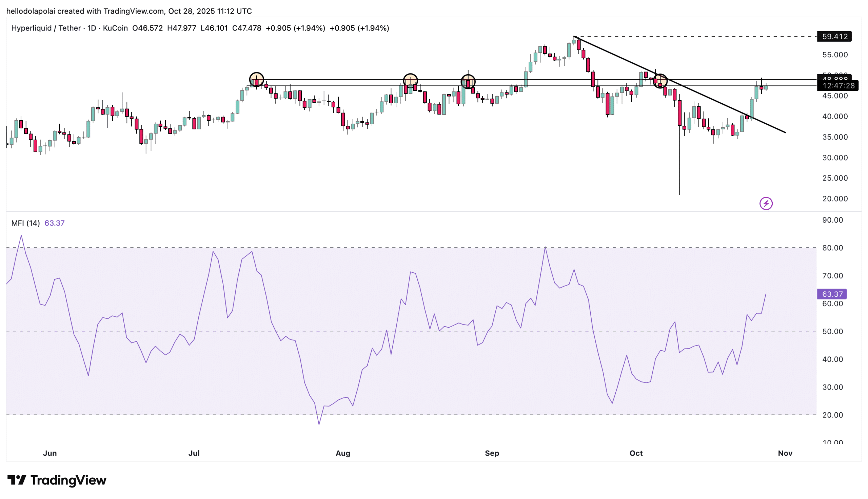Image resolution: width=868 pixels, height=499 pixels.
Task: Select the MFI (14) indicator label
Action: (25, 223)
